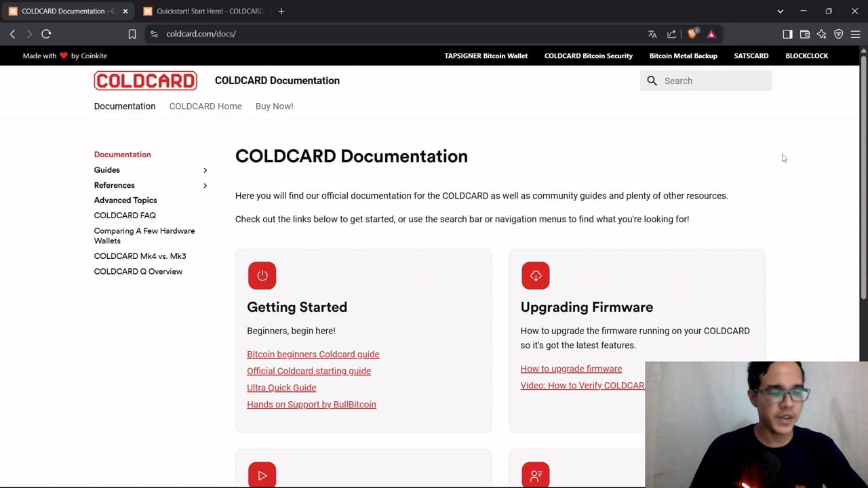Bookmark this page icon
This screenshot has height=488, width=868.
coord(132,34)
